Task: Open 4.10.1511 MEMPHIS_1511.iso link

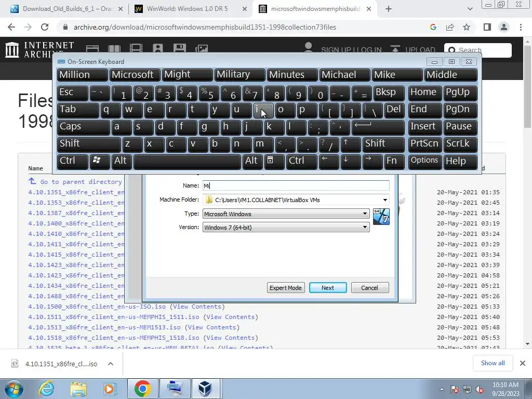Action: pos(113,317)
